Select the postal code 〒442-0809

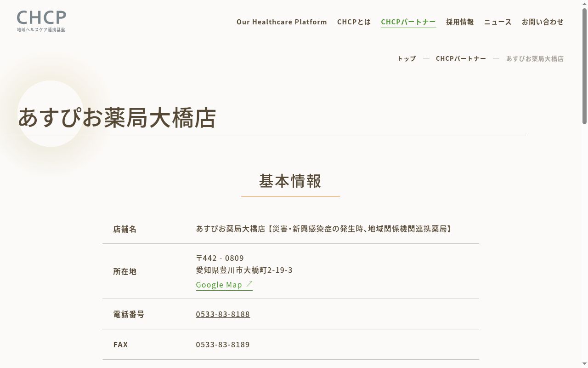click(220, 258)
